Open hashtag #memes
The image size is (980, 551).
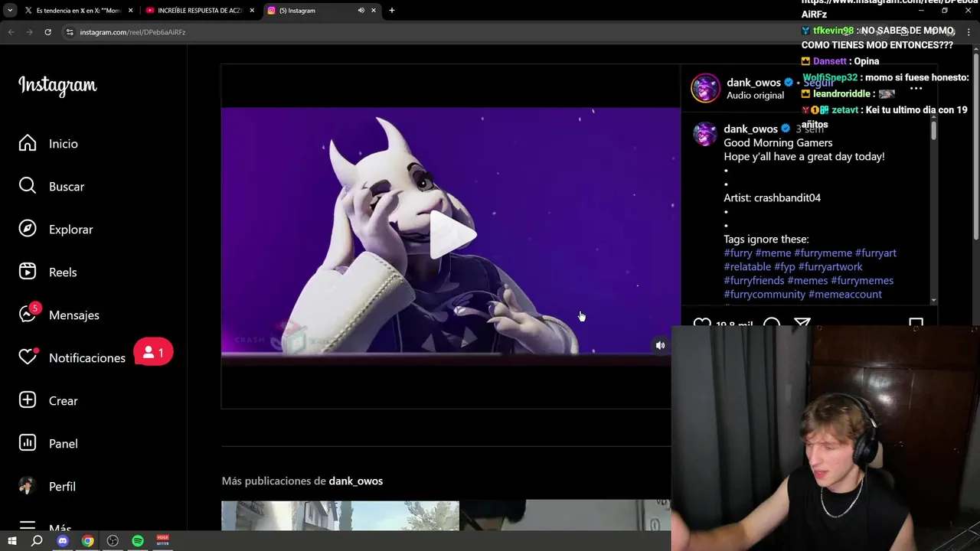coord(808,281)
